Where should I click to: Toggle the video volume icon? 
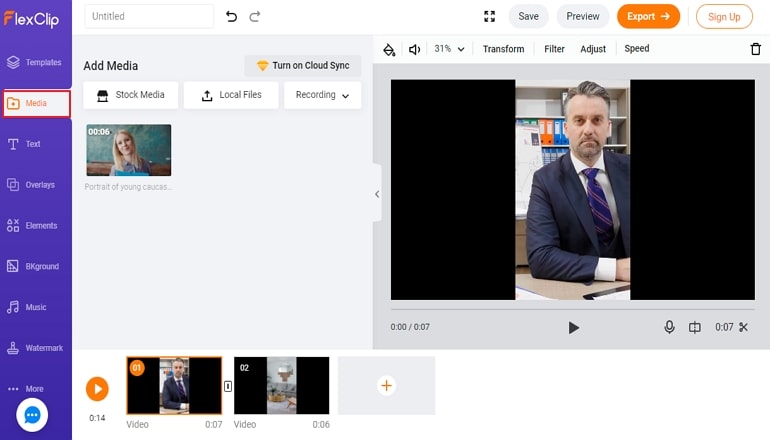tap(414, 49)
